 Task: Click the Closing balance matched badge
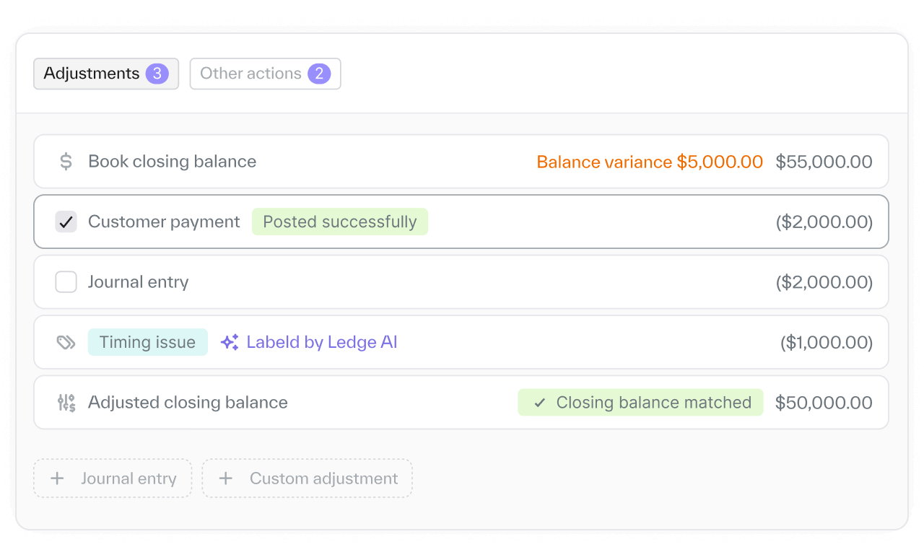tap(640, 403)
